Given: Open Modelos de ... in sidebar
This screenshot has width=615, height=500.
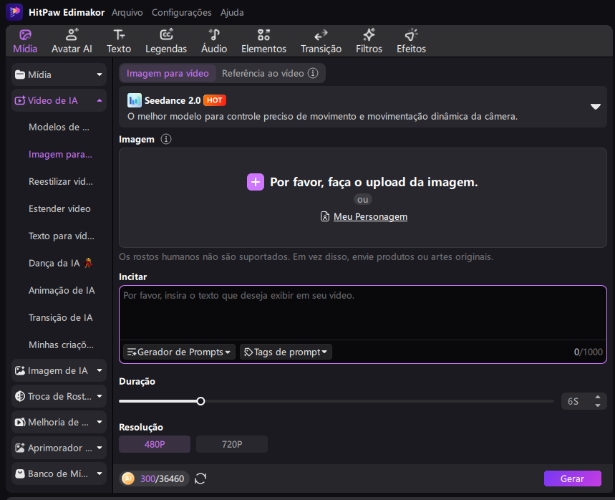Looking at the screenshot, I should pyautogui.click(x=59, y=127).
